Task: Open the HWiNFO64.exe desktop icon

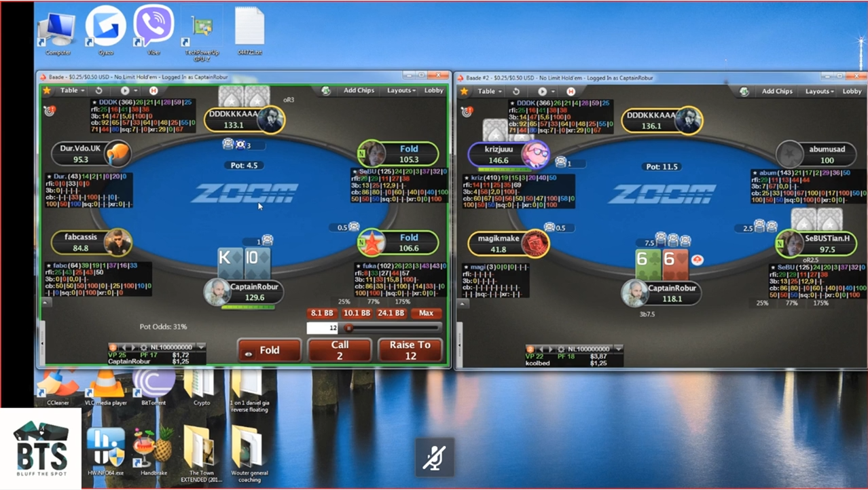Action: 106,450
